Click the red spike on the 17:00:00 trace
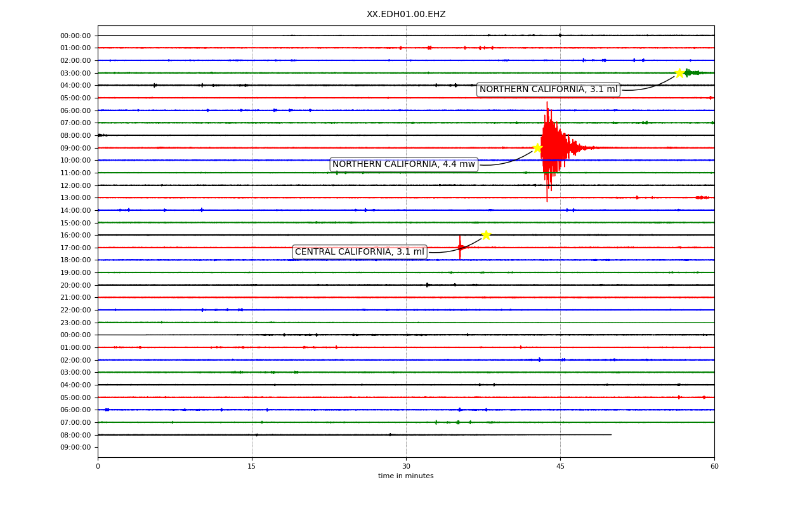Image resolution: width=812 pixels, height=508 pixels. pyautogui.click(x=460, y=247)
